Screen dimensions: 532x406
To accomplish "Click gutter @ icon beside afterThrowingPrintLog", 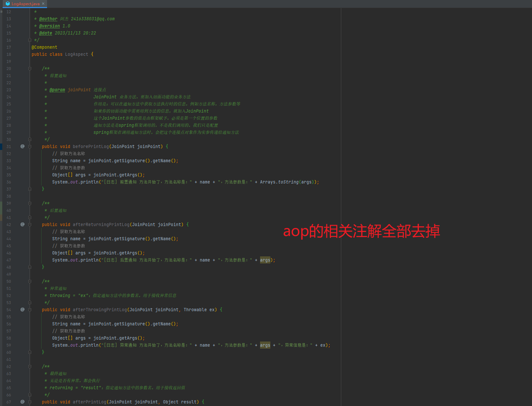I will coord(23,310).
